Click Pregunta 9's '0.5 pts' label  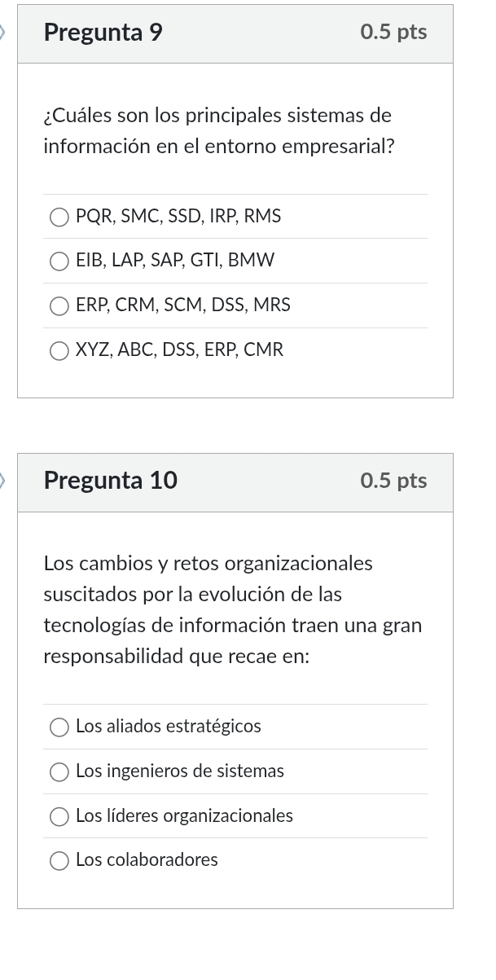[393, 33]
